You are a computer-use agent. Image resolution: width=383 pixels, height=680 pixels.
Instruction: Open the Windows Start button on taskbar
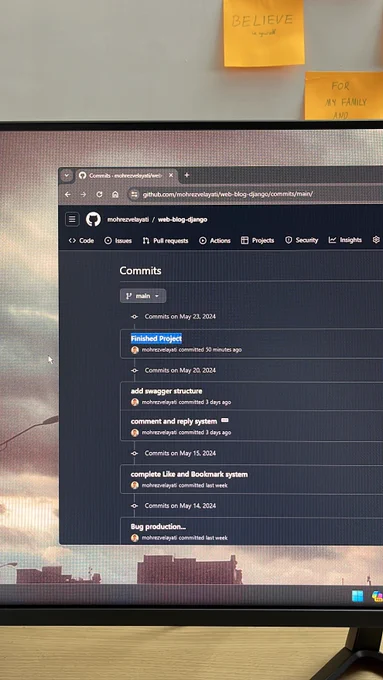click(358, 596)
